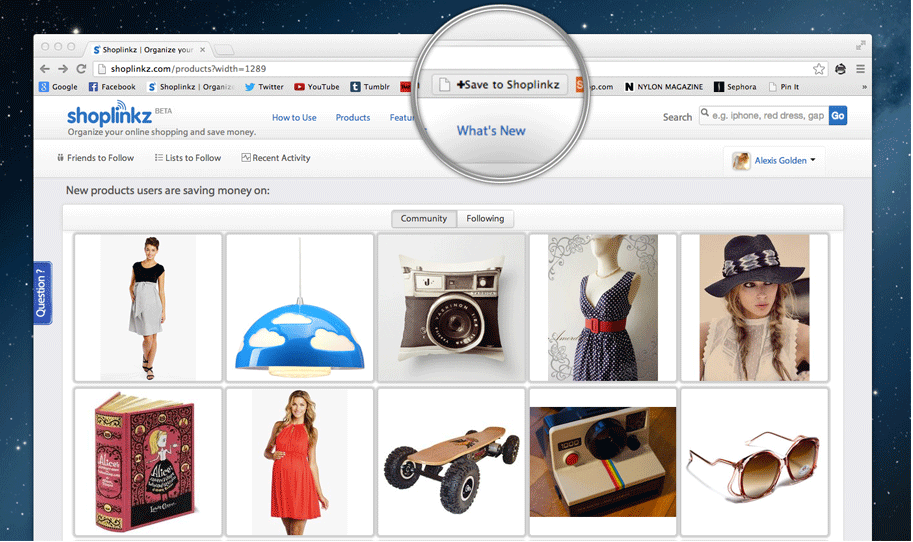Open Friends to Follow
Screen dimensions: 913x542
pyautogui.click(x=95, y=158)
